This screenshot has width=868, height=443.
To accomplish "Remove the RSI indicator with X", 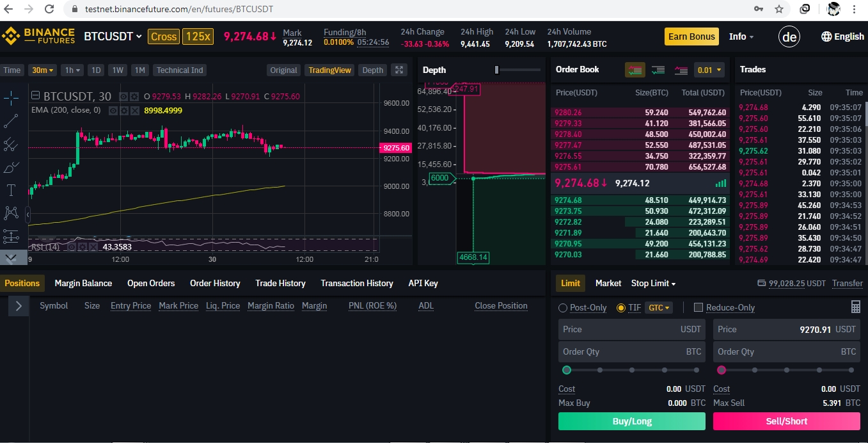I will point(93,247).
